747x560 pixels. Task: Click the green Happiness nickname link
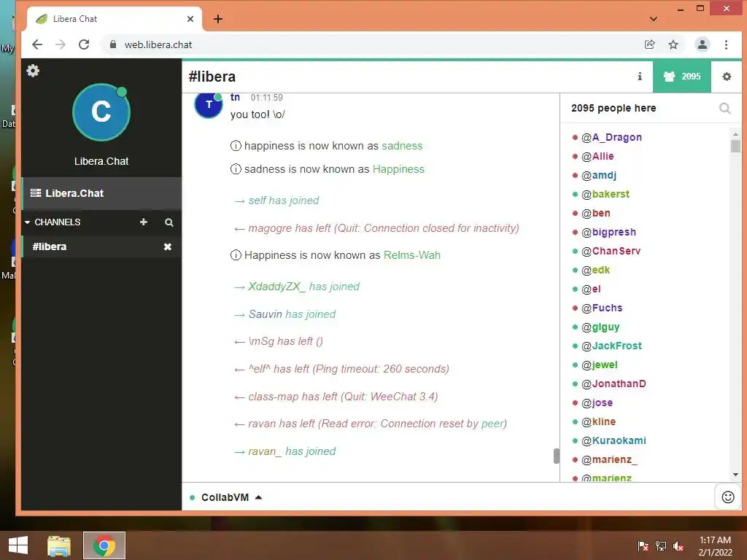coord(398,169)
